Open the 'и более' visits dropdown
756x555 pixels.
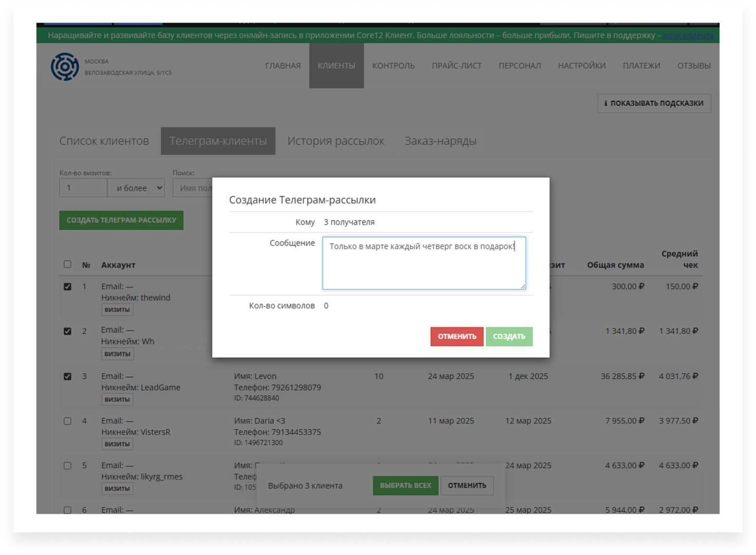[x=136, y=188]
